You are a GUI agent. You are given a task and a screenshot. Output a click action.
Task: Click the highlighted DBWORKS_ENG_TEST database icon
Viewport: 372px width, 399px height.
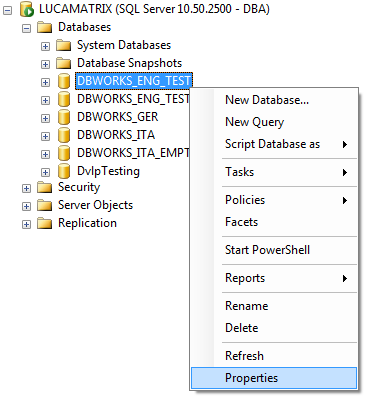click(x=64, y=81)
